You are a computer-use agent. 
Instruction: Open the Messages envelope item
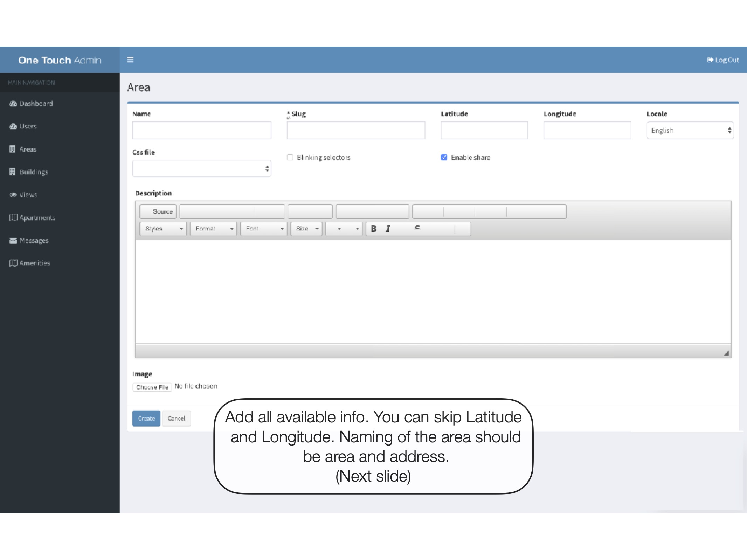tap(34, 240)
